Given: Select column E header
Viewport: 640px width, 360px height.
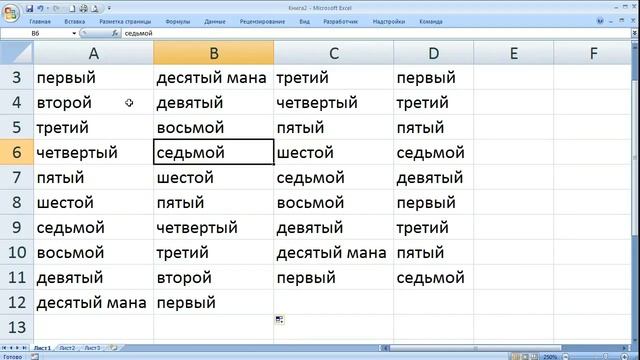Looking at the screenshot, I should pyautogui.click(x=513, y=53).
